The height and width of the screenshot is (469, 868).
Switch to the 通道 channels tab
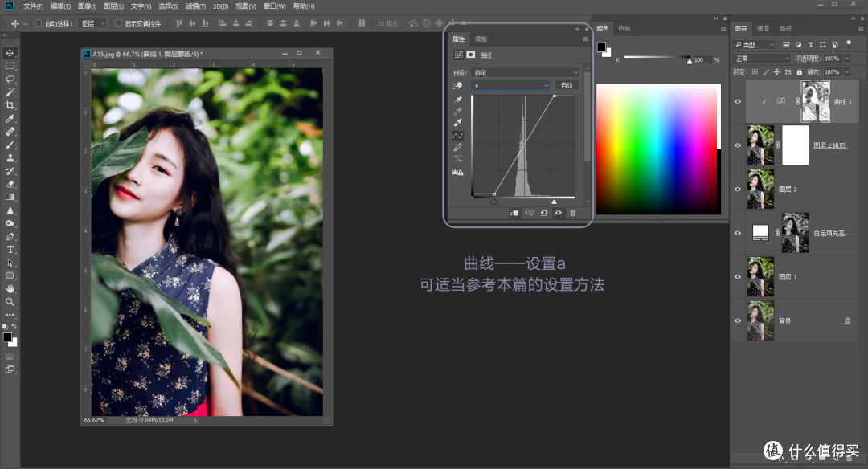pyautogui.click(x=764, y=29)
